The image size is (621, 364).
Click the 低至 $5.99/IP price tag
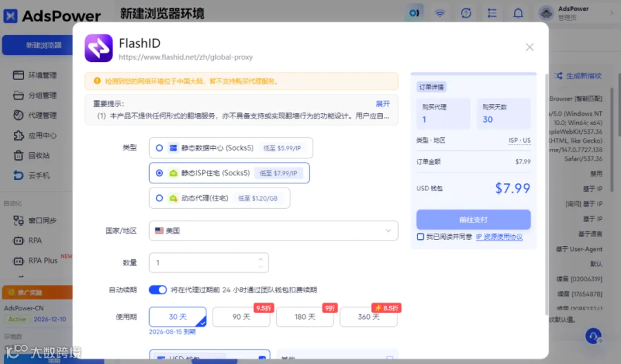click(x=282, y=148)
